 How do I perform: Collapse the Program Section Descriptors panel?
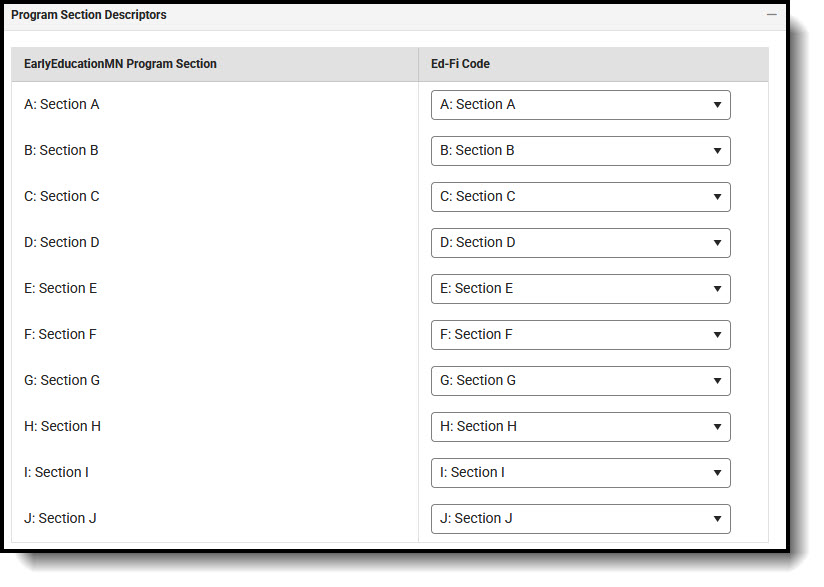771,15
